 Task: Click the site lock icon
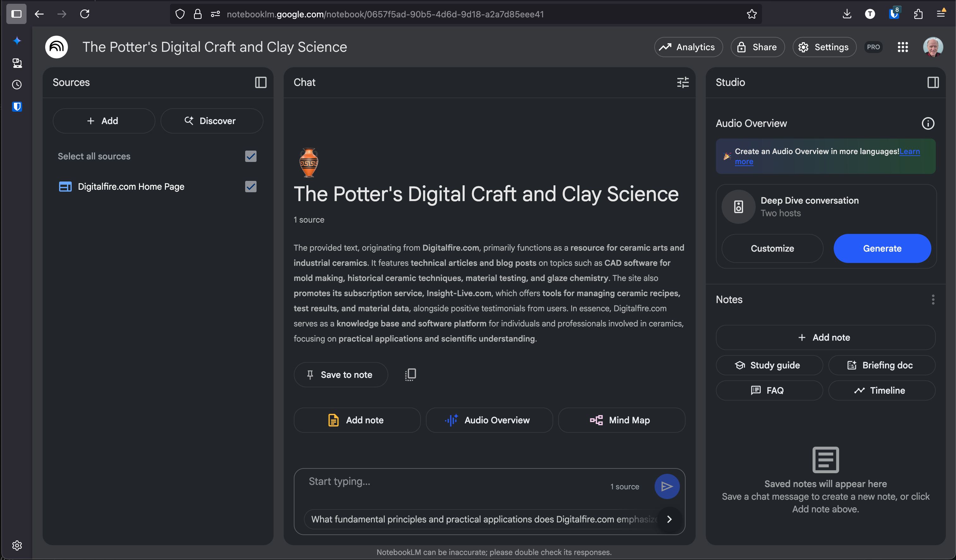point(197,14)
